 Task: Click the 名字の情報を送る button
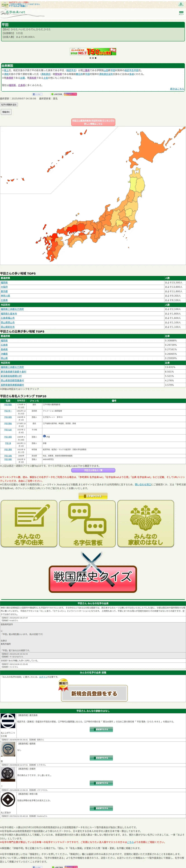[x=9, y=105]
